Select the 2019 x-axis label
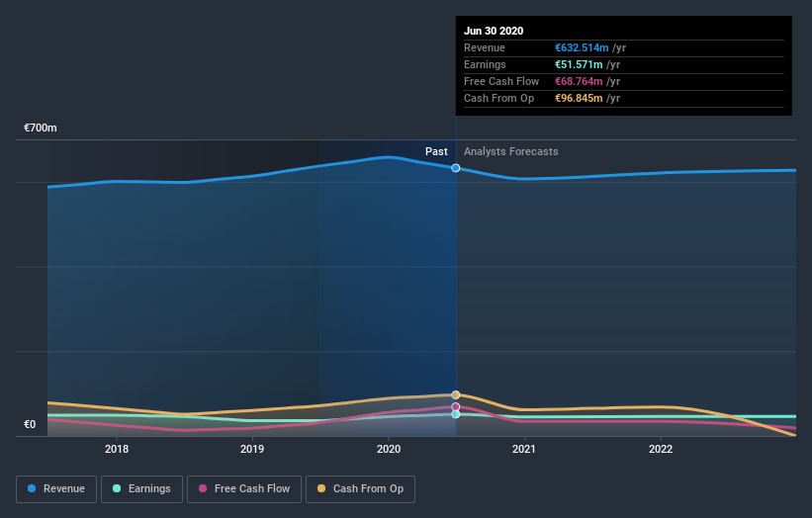812x518 pixels. pyautogui.click(x=252, y=449)
